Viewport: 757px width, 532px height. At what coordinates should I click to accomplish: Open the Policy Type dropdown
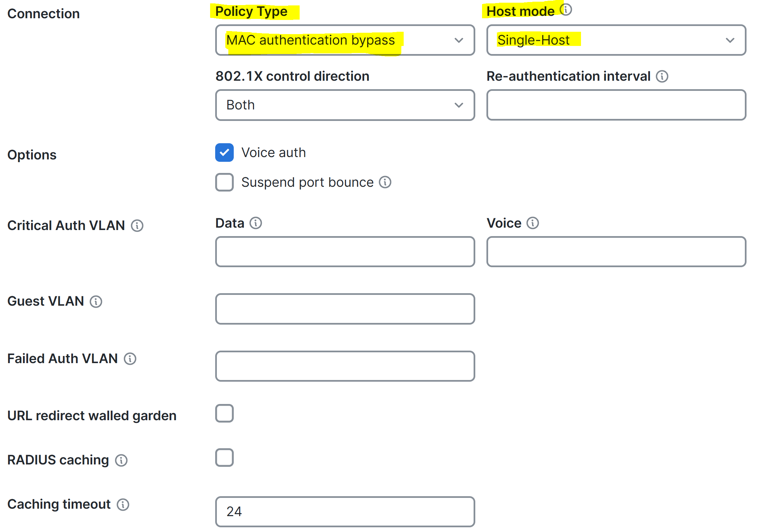pyautogui.click(x=345, y=40)
